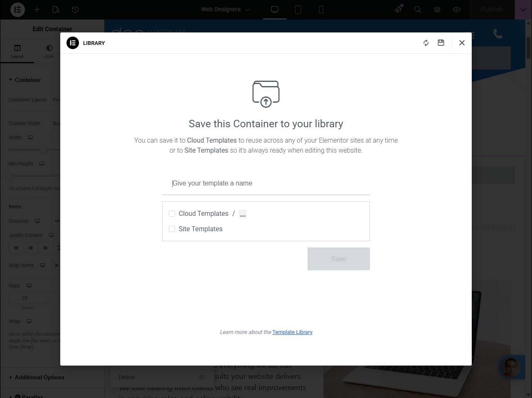Viewport: 532px width, 398px height.
Task: Click the sync library refresh icon
Action: click(x=426, y=43)
